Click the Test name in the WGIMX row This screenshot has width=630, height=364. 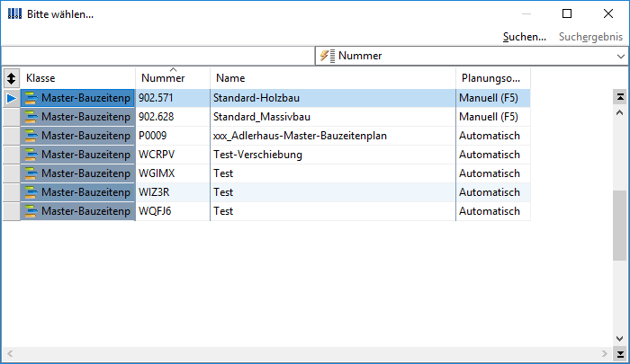(223, 173)
